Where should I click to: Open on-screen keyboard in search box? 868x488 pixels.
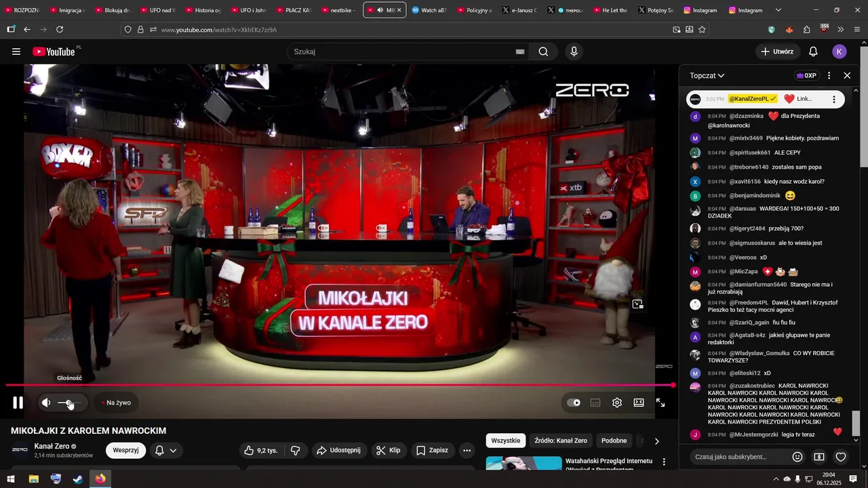pos(520,52)
